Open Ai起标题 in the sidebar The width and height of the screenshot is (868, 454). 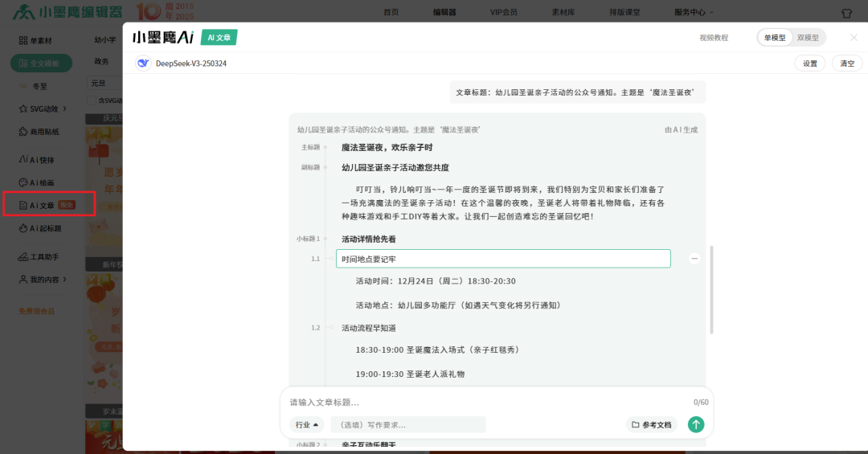(40, 228)
